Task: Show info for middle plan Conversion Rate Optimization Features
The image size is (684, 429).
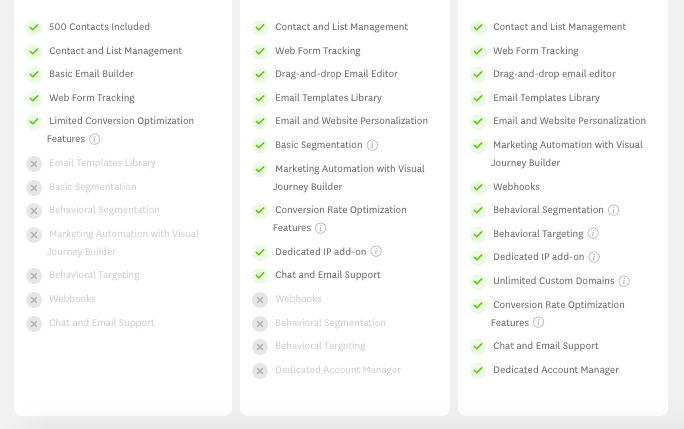Action: [x=321, y=228]
